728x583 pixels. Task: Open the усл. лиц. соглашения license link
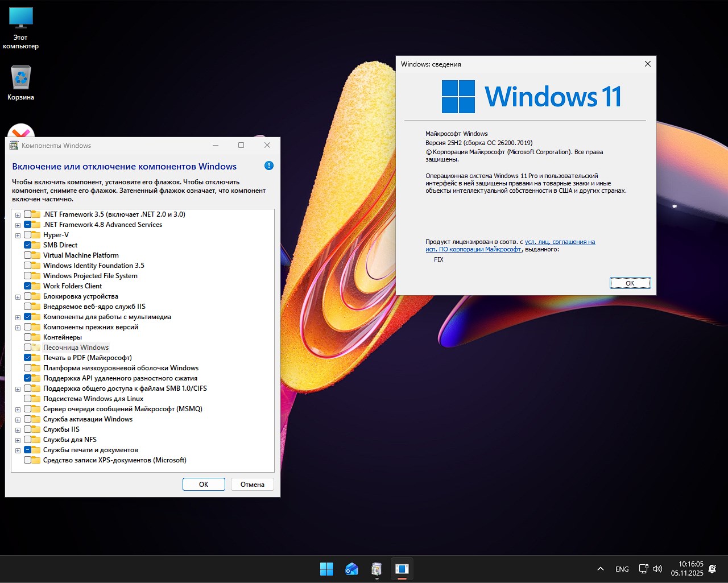pos(560,242)
